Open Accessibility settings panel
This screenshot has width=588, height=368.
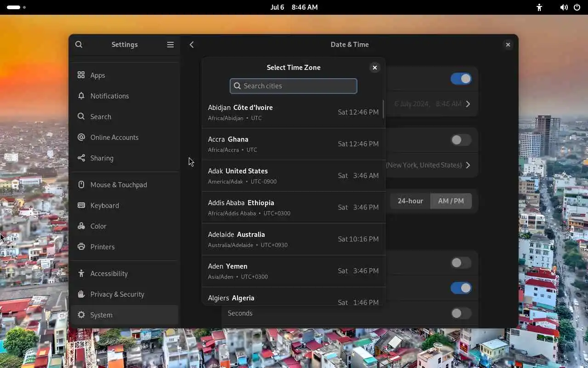[x=124, y=273]
